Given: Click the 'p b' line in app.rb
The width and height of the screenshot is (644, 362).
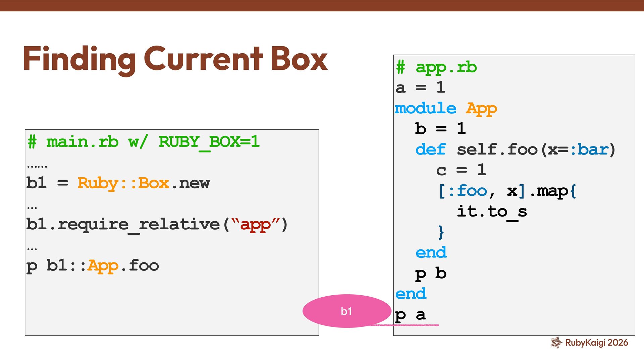Looking at the screenshot, I should [x=431, y=274].
